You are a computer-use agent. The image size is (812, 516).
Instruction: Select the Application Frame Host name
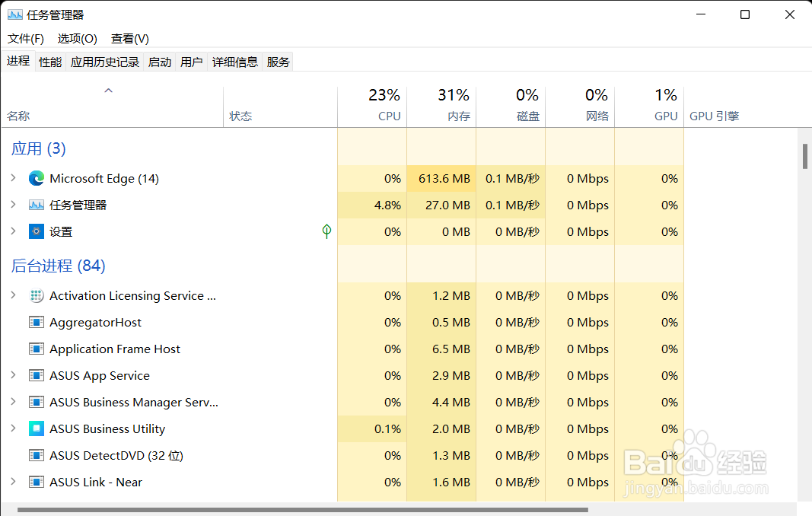click(x=115, y=349)
